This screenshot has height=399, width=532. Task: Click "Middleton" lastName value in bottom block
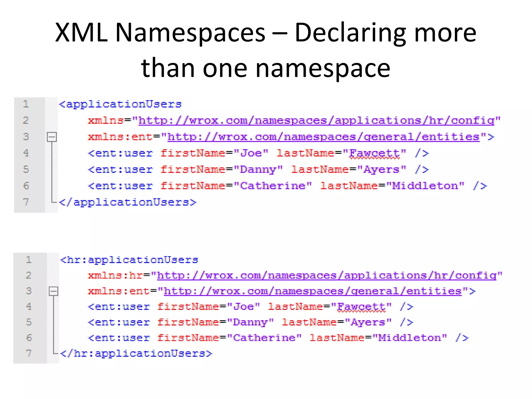(410, 338)
